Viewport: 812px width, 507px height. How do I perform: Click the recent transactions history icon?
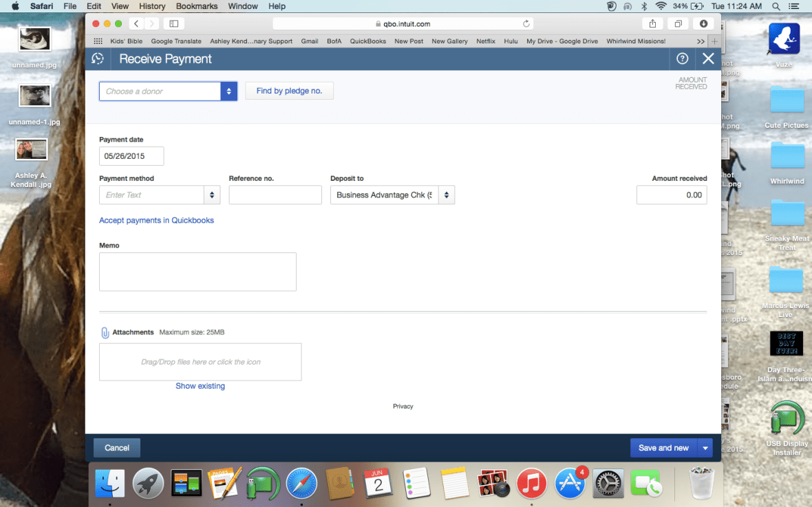tap(98, 59)
